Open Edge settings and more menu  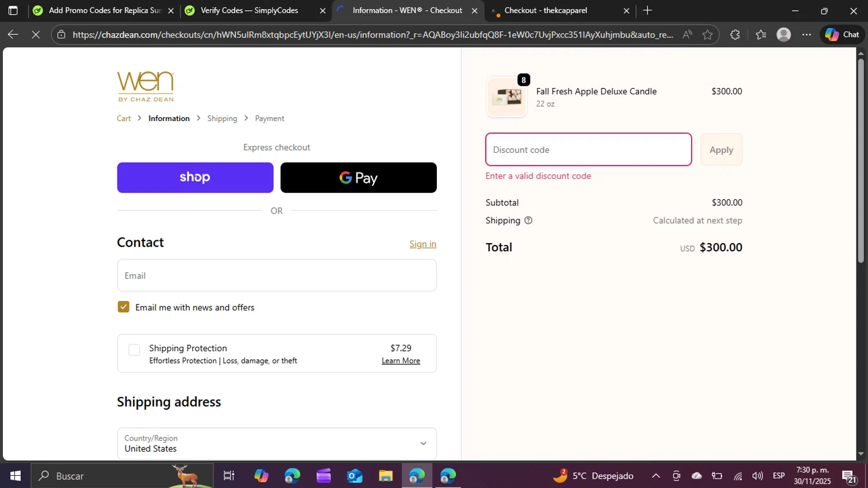click(807, 35)
